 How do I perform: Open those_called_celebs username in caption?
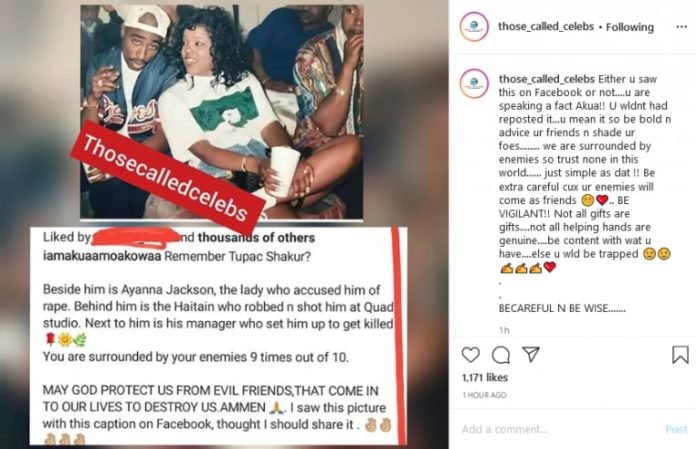[x=546, y=79]
